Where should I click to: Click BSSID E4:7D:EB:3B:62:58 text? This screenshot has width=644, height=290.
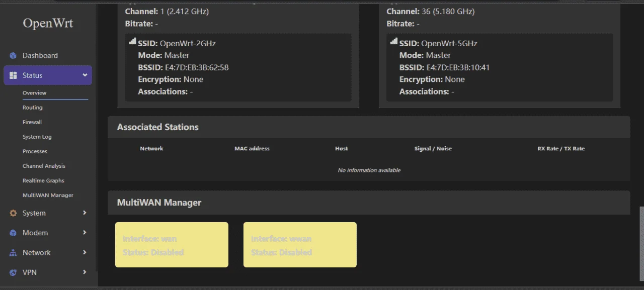tap(183, 67)
